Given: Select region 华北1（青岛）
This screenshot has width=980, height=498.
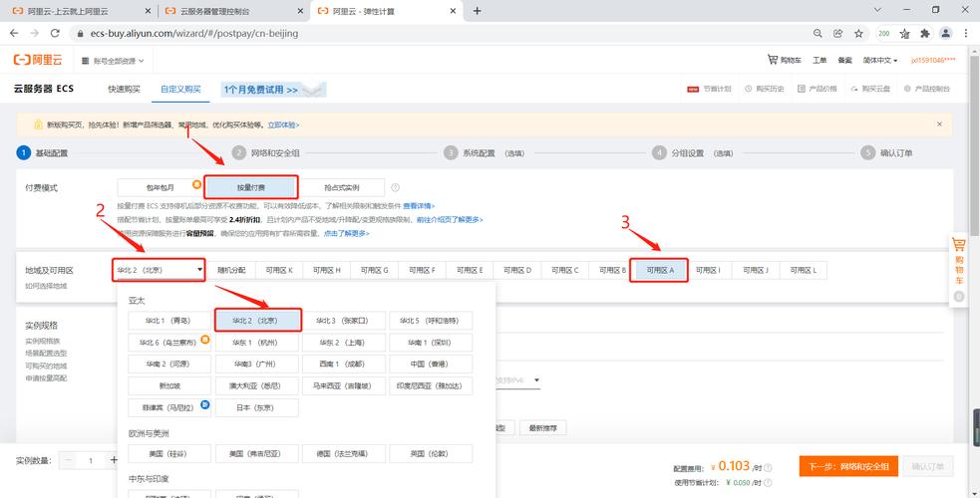Looking at the screenshot, I should click(168, 320).
